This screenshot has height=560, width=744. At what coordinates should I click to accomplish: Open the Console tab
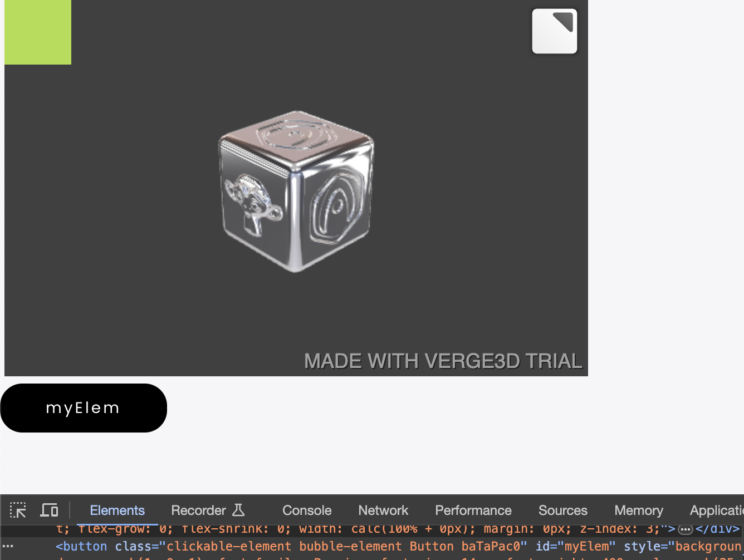tap(307, 510)
